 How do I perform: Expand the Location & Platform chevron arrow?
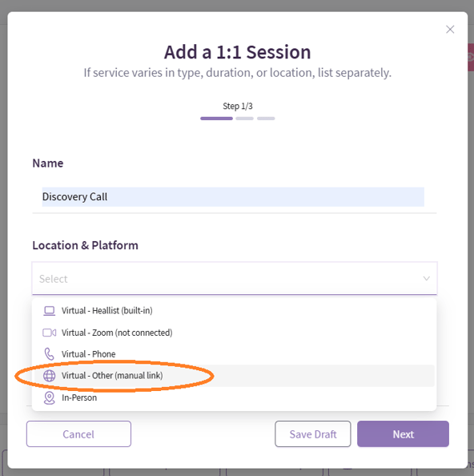point(427,278)
